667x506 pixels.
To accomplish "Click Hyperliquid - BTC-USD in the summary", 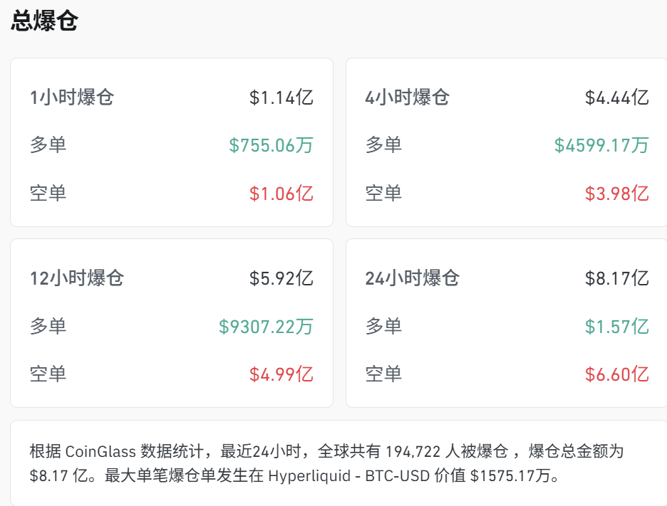I will pos(362,476).
